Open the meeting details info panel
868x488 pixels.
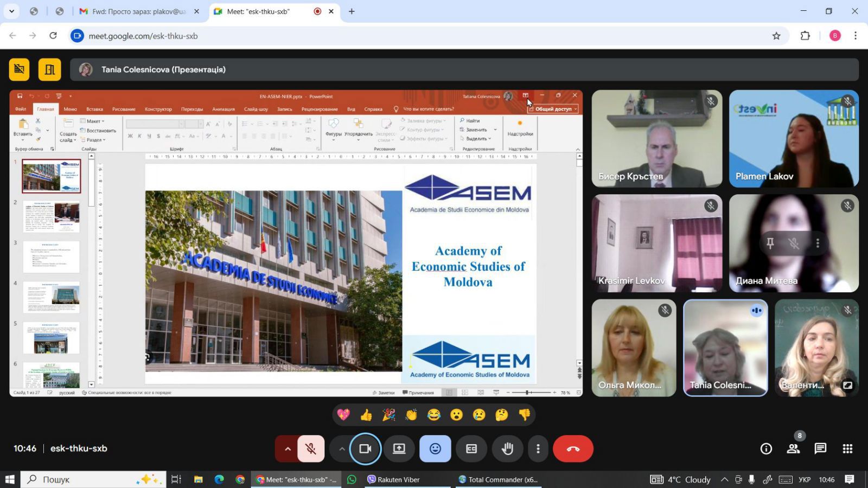click(766, 448)
